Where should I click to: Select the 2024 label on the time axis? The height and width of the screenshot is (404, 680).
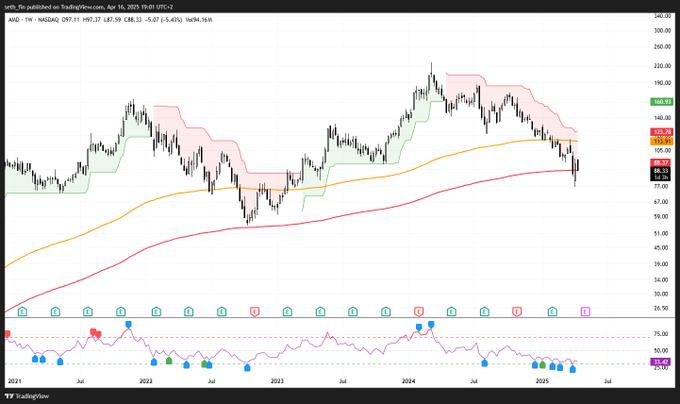409,381
